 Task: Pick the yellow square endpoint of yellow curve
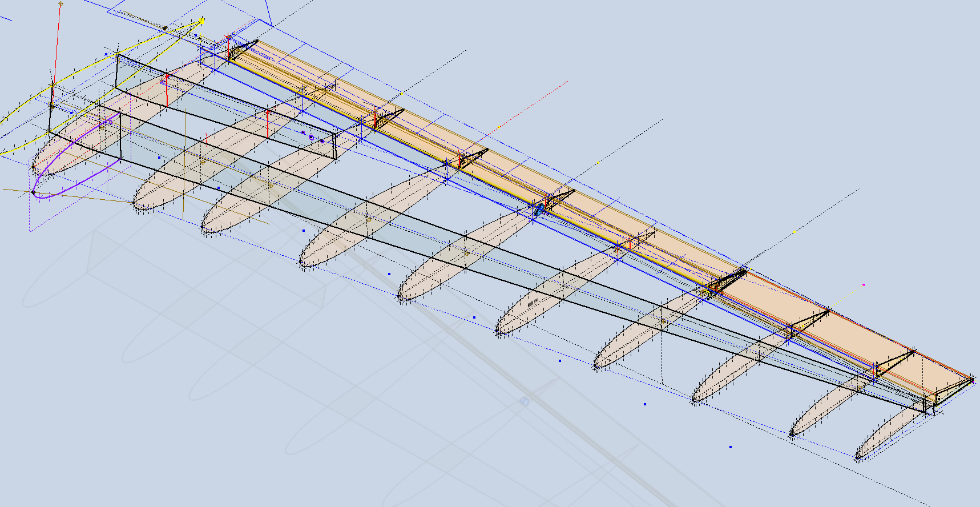point(201,22)
